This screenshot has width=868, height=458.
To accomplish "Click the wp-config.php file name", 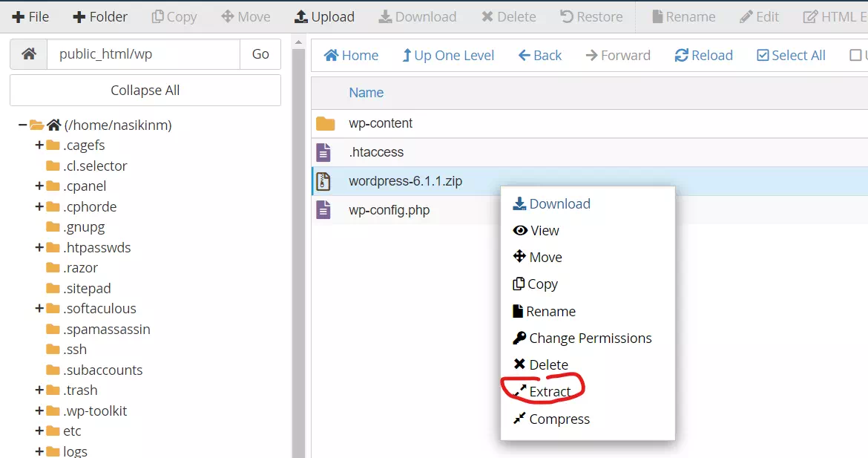I will coord(389,210).
